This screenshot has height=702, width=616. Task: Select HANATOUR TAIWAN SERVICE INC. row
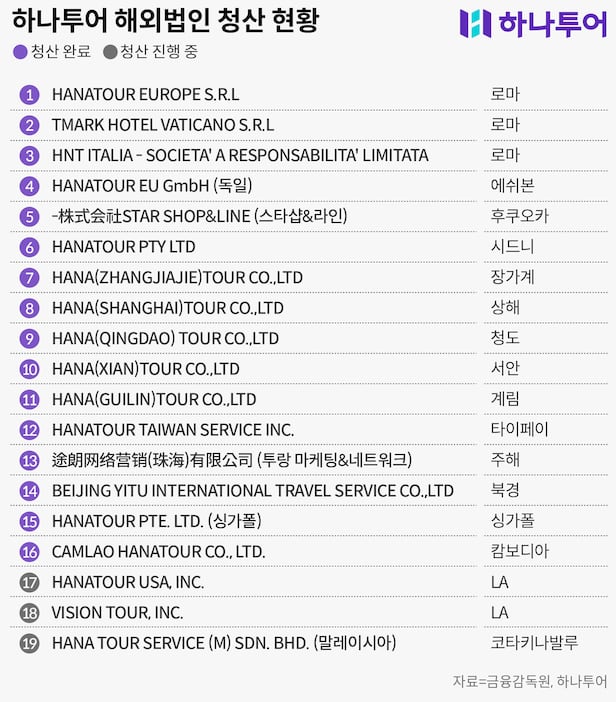[x=172, y=430]
